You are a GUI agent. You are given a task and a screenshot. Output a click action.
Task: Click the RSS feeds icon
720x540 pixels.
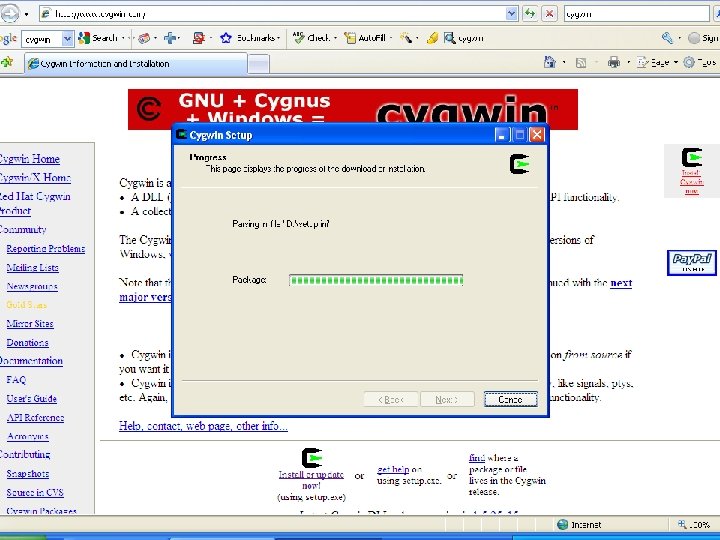[581, 62]
